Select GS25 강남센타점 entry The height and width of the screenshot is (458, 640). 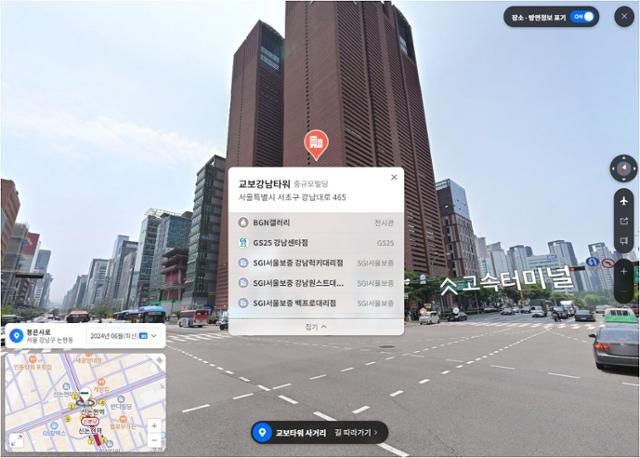tap(316, 243)
